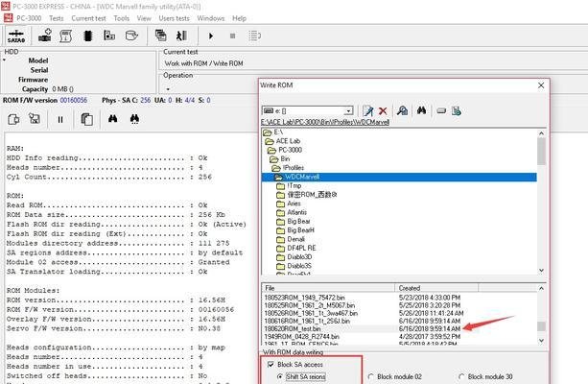Click the SATA0 port icon
This screenshot has width=588, height=384.
click(16, 36)
